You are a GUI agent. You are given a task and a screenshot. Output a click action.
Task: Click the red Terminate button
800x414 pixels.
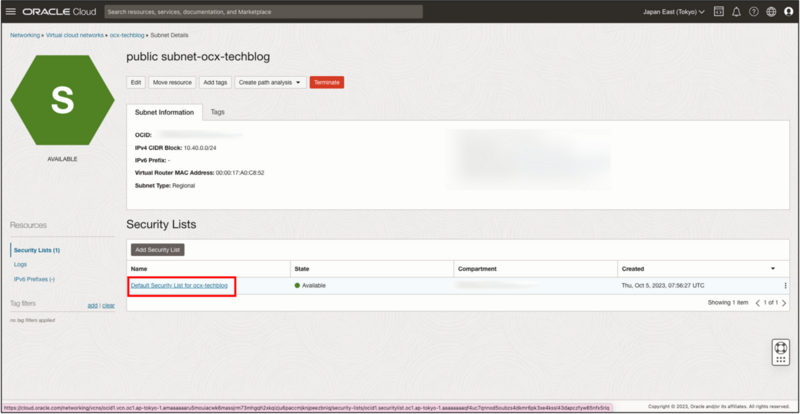[x=327, y=82]
